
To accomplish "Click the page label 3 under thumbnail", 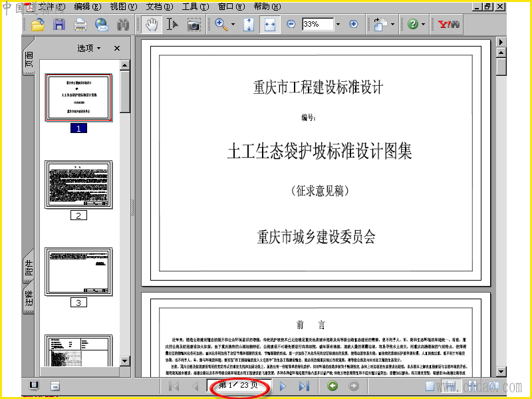I will tap(78, 303).
